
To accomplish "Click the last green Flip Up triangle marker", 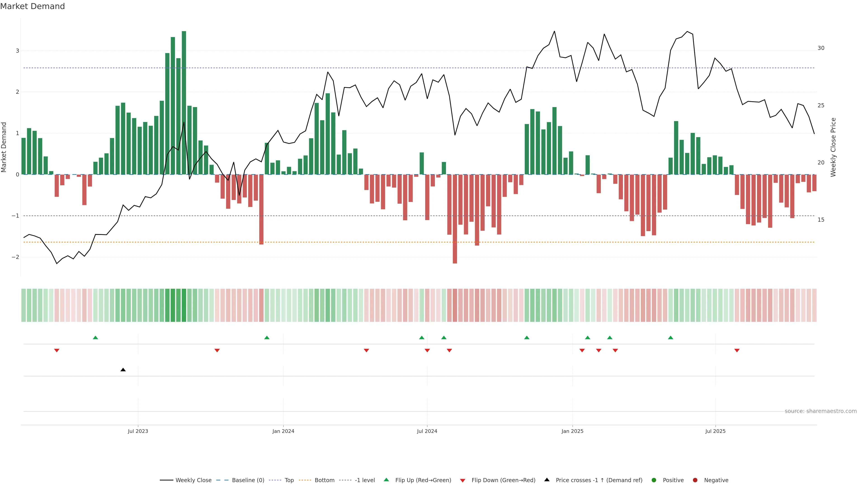I will click(670, 338).
